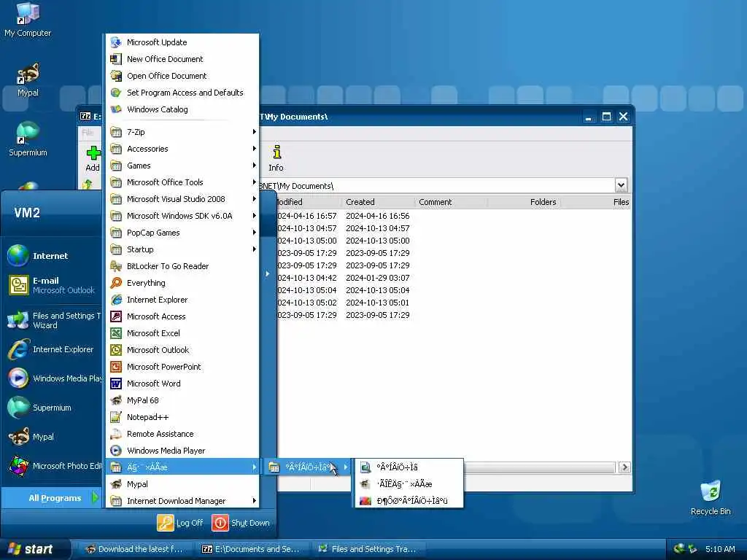
Task: Click the system tray clock showing 5:10 AM
Action: [x=720, y=549]
